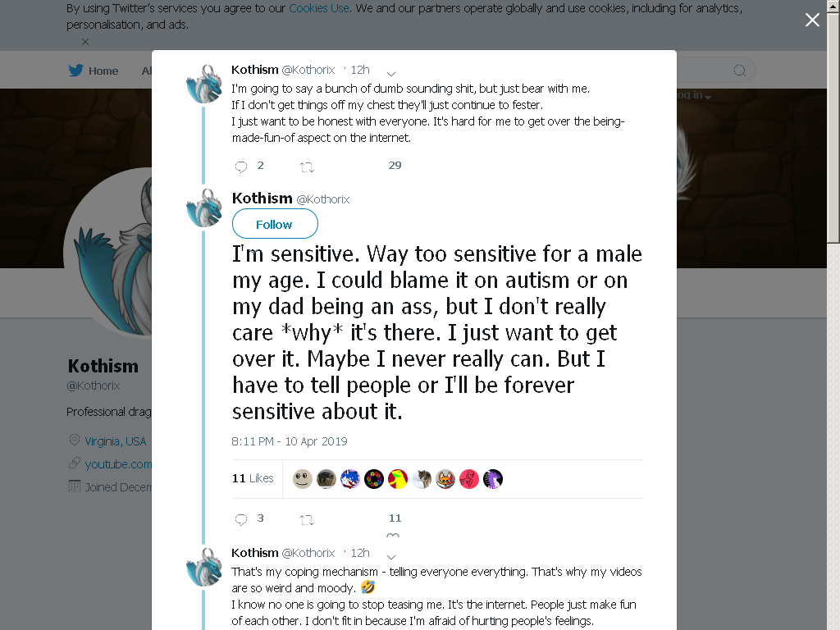
Task: Click the retweet icon under main tweet
Action: click(307, 519)
